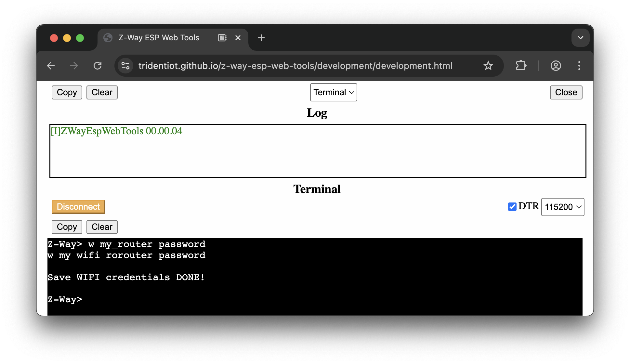Viewport: 630px width, 364px height.
Task: Open the Terminal mode dropdown
Action: (x=333, y=92)
